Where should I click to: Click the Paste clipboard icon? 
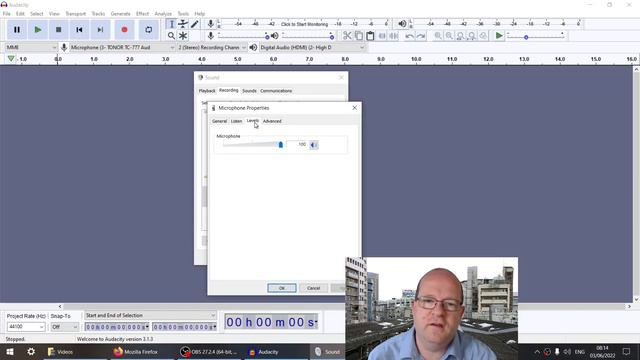point(370,36)
